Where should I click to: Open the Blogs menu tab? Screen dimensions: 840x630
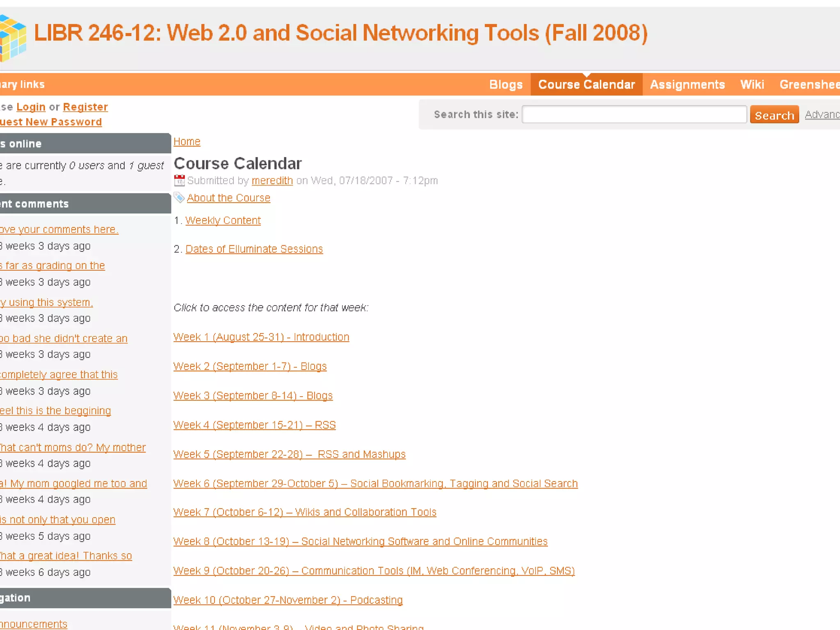505,84
